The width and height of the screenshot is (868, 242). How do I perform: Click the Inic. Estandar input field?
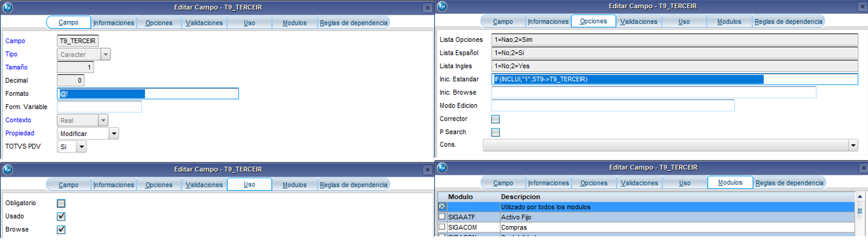[675, 79]
